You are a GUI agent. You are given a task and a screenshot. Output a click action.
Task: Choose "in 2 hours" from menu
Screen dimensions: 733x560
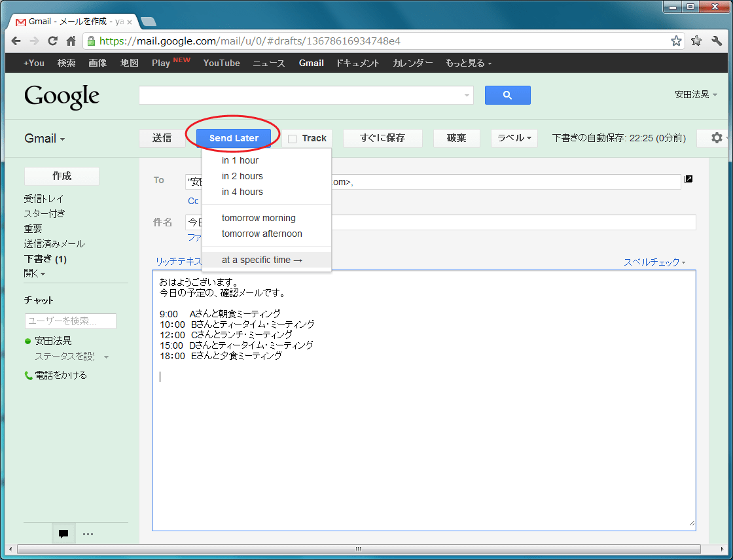(242, 176)
